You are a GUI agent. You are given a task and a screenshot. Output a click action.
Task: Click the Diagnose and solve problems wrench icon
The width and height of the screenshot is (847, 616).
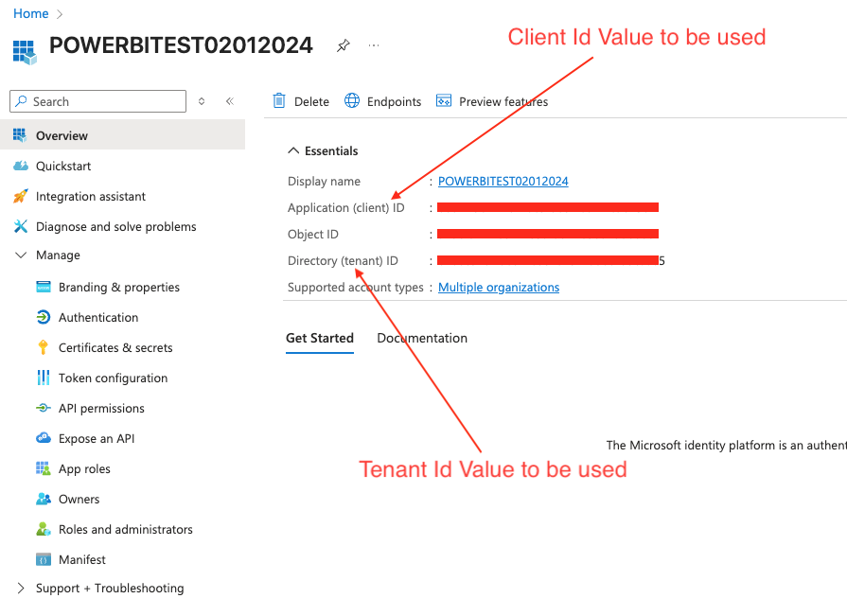(x=21, y=226)
